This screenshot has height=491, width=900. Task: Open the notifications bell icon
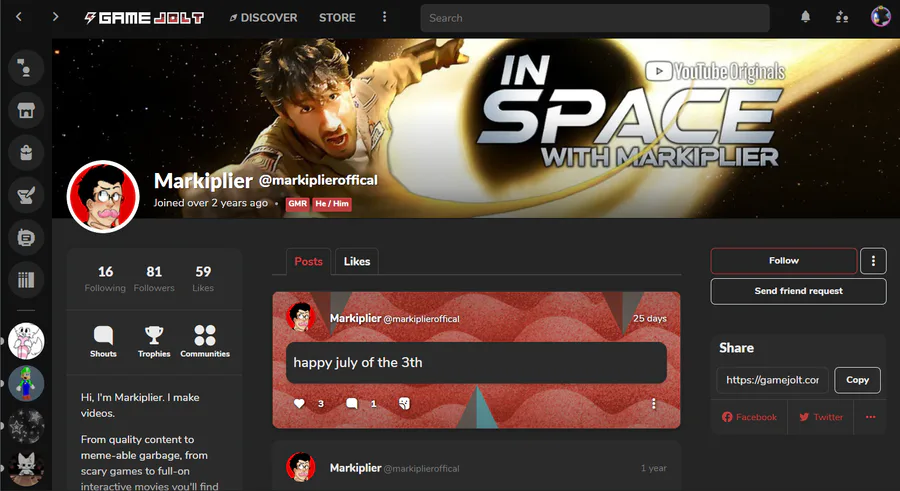pos(805,17)
